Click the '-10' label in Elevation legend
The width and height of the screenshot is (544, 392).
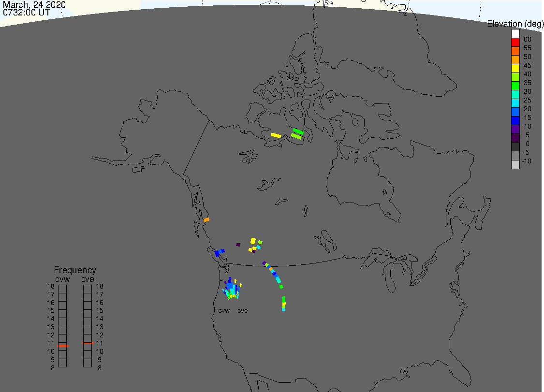coord(527,161)
